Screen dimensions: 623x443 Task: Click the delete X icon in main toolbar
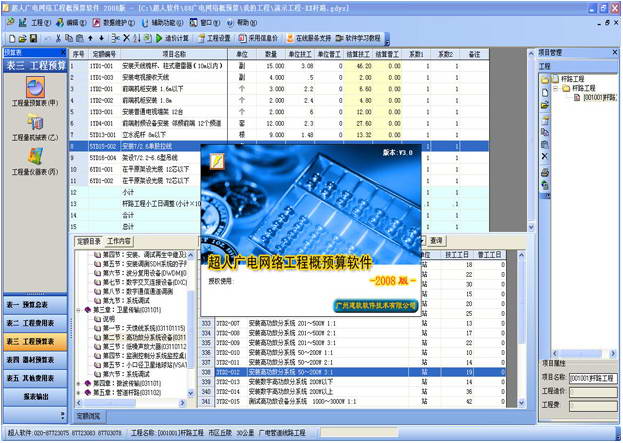click(x=126, y=39)
